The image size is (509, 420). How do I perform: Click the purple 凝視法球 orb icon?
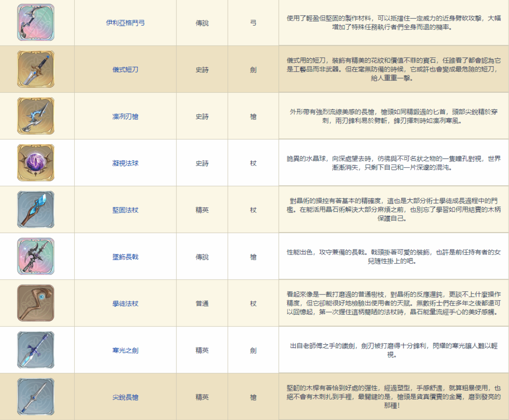[36, 163]
